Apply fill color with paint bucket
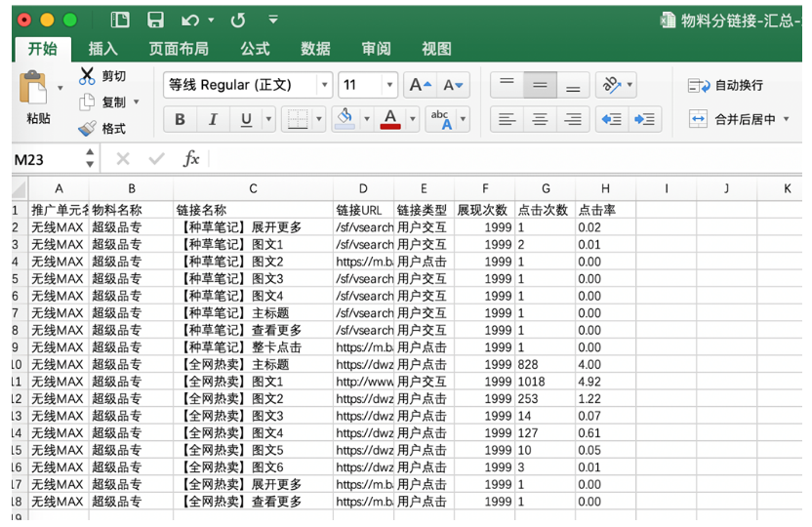The image size is (812, 527). pyautogui.click(x=345, y=120)
